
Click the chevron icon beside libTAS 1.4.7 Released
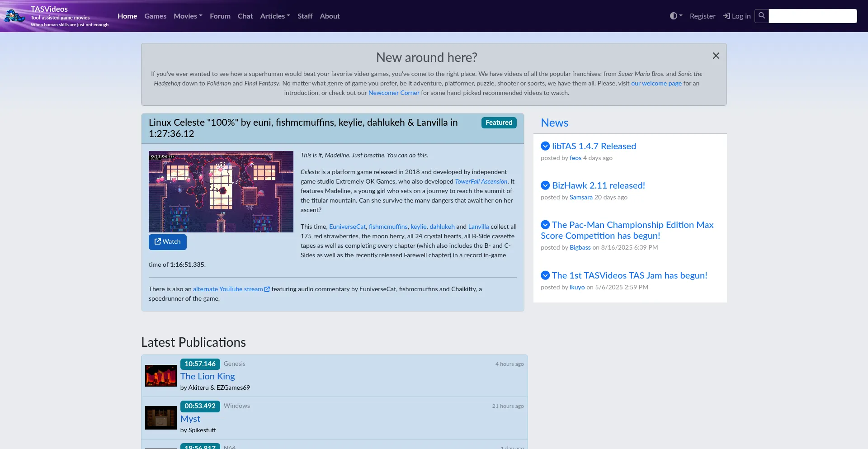(x=545, y=146)
